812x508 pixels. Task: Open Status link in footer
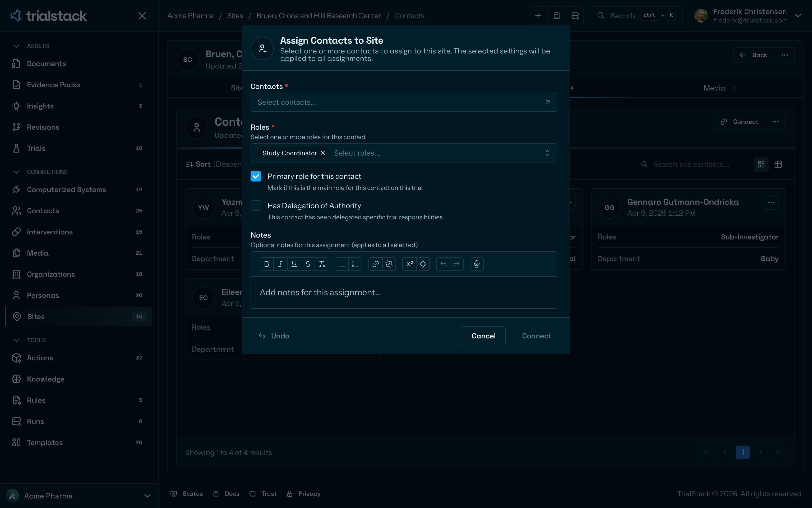(187, 494)
